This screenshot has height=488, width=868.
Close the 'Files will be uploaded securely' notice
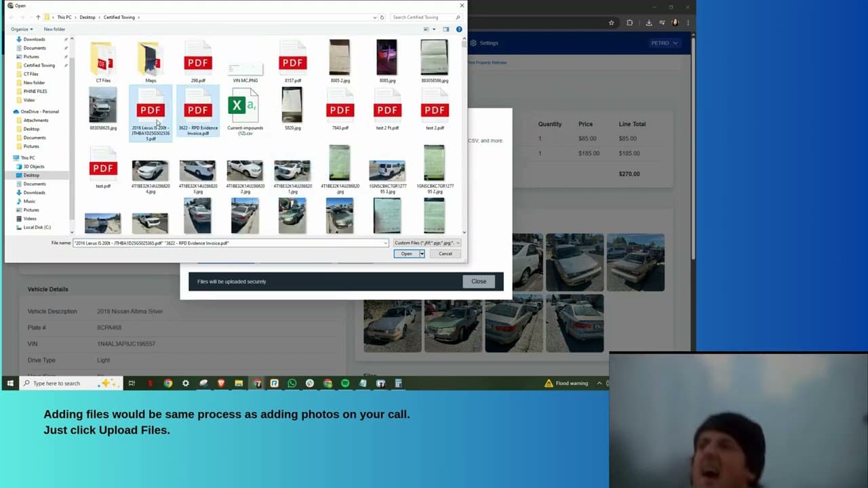[478, 281]
